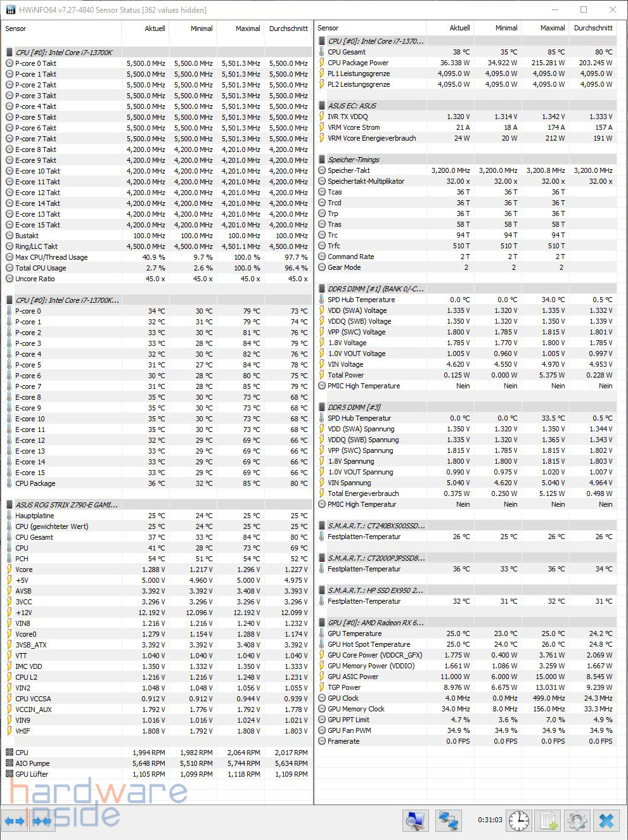Click the expand columns arrows button
Image resolution: width=628 pixels, height=840 pixels.
click(15, 821)
